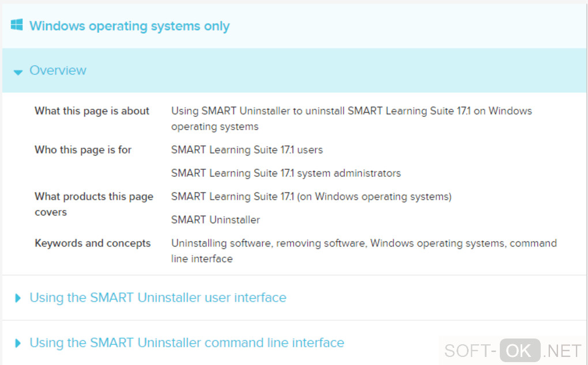Click the 'Who this page is for' label
The height and width of the screenshot is (365, 588).
click(83, 150)
